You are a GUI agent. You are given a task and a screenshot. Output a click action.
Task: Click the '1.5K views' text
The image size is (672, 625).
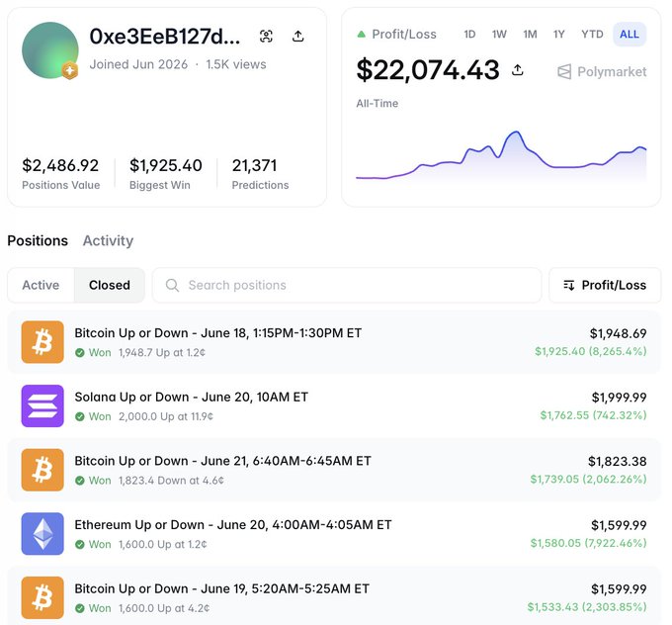[x=236, y=64]
